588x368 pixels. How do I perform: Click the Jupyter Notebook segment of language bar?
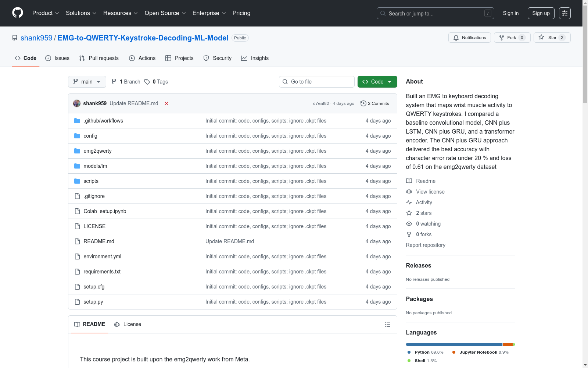click(x=508, y=344)
